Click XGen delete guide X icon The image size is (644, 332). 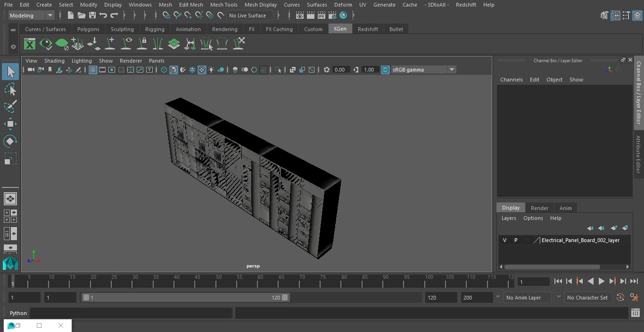pos(238,44)
